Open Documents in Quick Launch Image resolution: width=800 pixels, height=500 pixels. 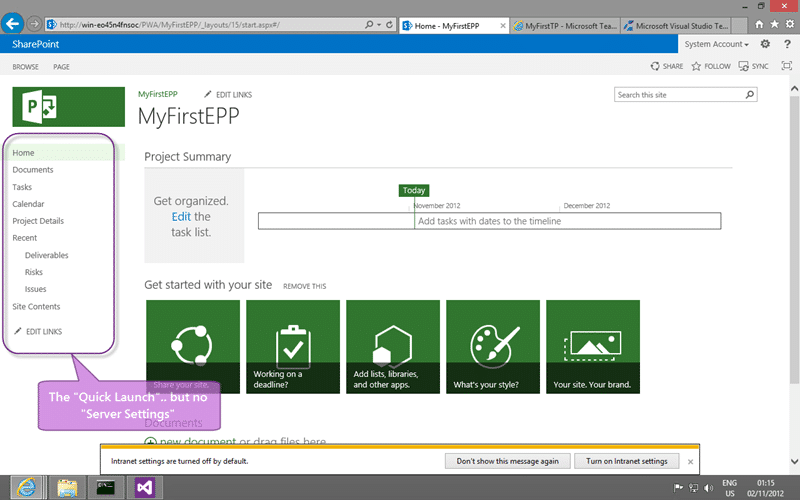(33, 169)
